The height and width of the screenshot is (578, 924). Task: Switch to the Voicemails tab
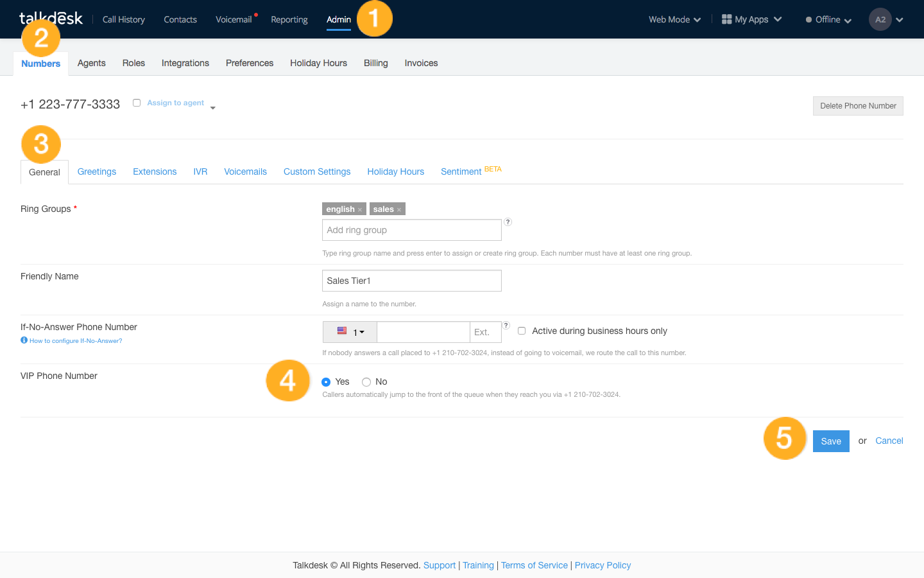tap(245, 171)
